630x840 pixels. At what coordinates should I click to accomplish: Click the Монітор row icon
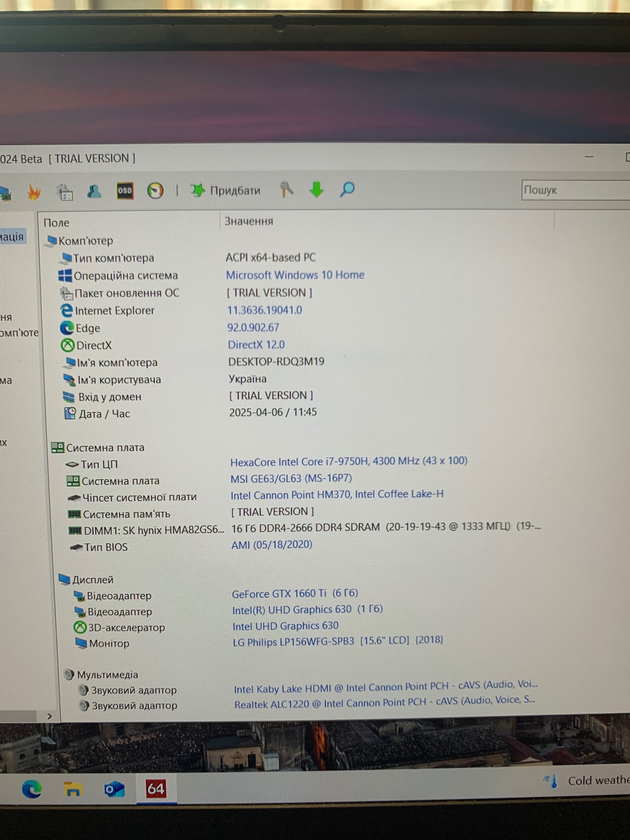click(x=81, y=643)
